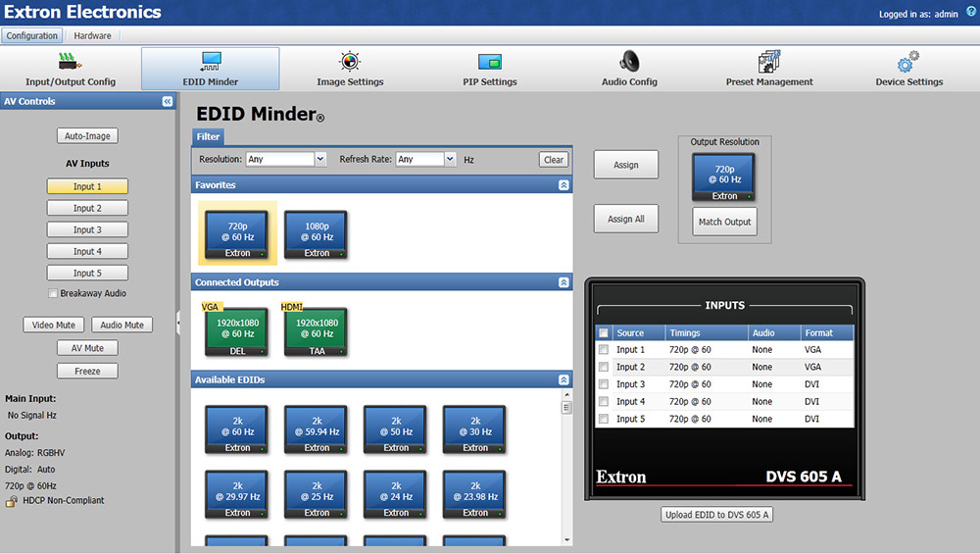Select the Filter tab
980x554 pixels.
click(x=208, y=136)
